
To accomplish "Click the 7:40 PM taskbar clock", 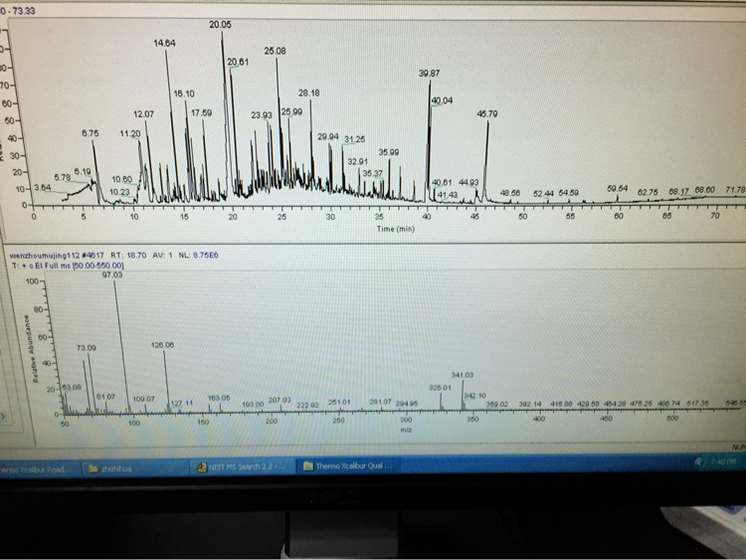I will tap(723, 462).
